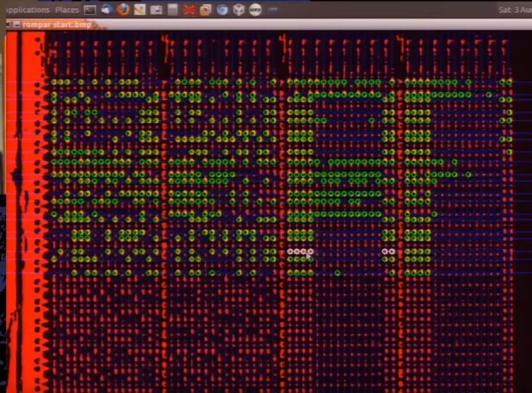Click the date and clock in the panel
Image resolution: width=532 pixels, height=393 pixels.
pos(514,9)
